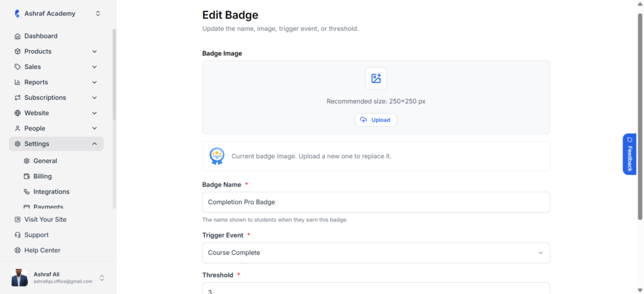This screenshot has width=644, height=294.
Task: Click the Badge Name input field
Action: 376,202
